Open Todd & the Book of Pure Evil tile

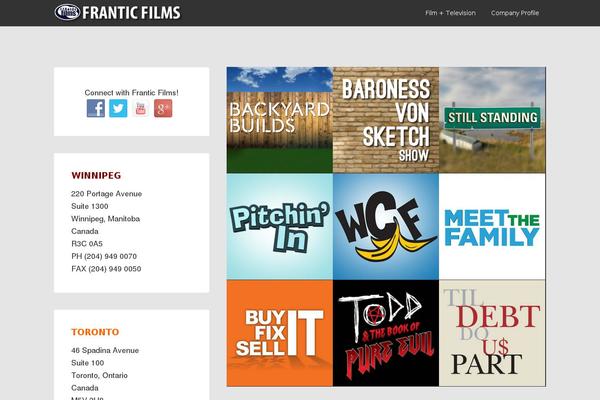(386, 333)
